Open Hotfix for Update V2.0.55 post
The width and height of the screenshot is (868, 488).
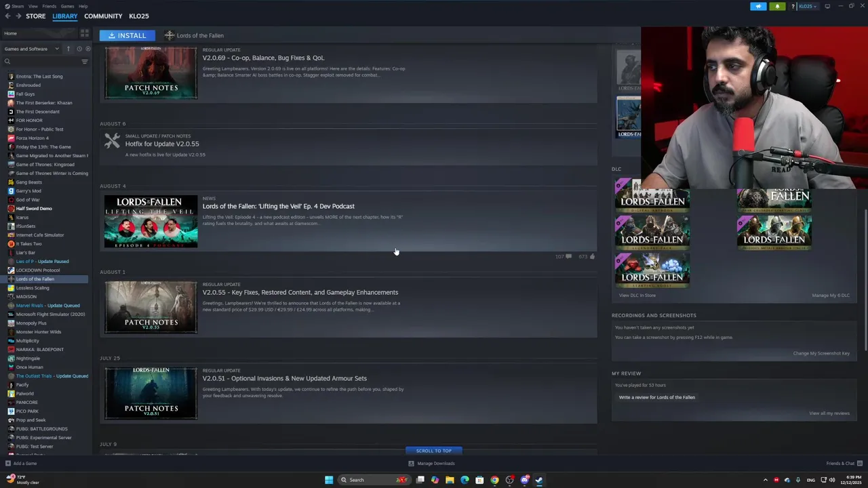point(162,144)
